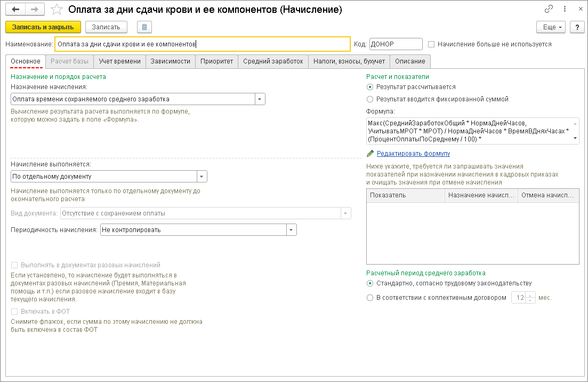
Task: Click the forward navigation arrow
Action: (35, 10)
